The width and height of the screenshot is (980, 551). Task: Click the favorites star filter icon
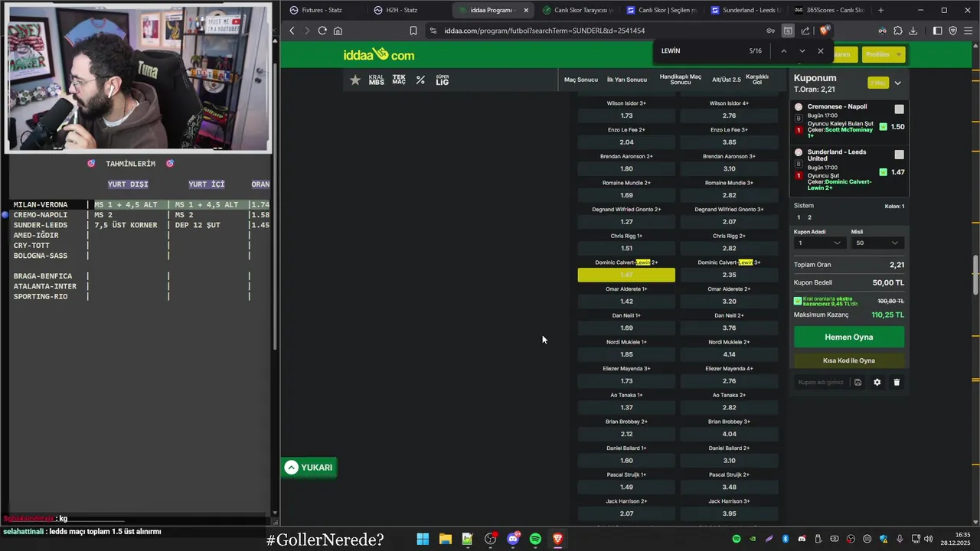point(355,80)
